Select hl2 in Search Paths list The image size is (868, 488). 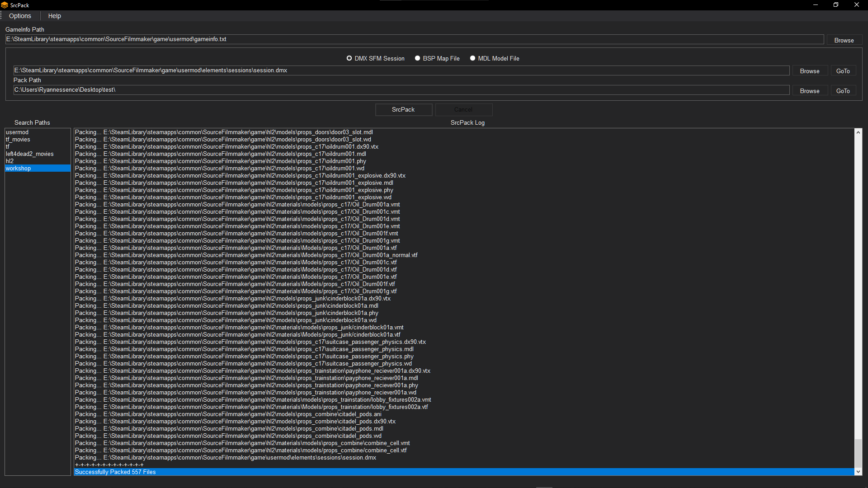tap(38, 161)
